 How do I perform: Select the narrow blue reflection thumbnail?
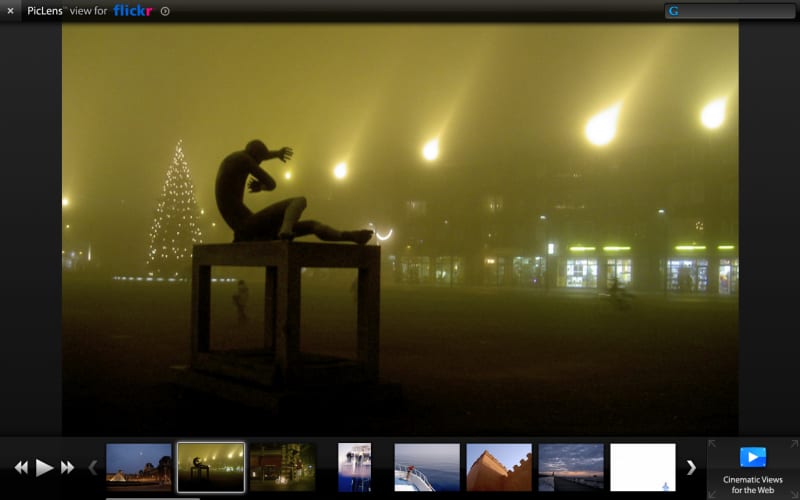pyautogui.click(x=355, y=467)
